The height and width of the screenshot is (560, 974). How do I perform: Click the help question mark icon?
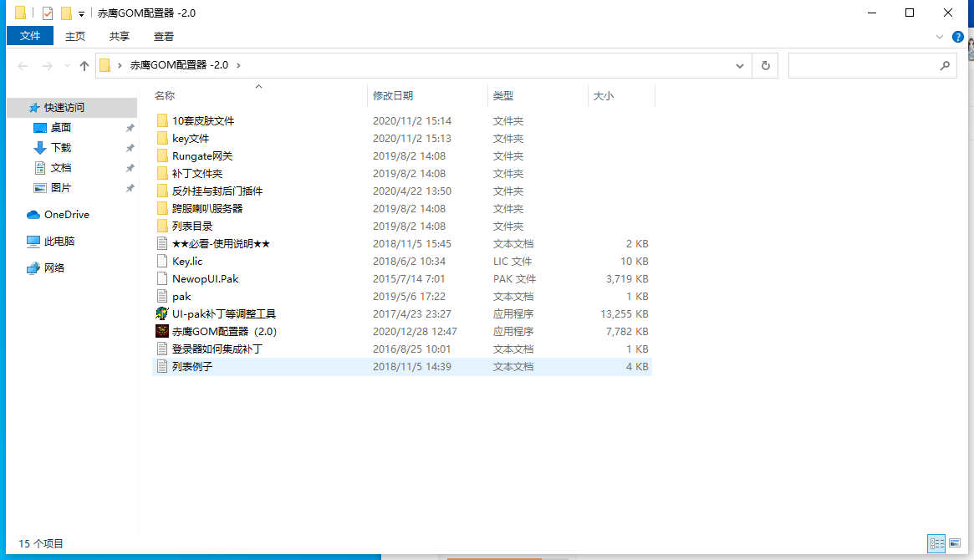[958, 37]
